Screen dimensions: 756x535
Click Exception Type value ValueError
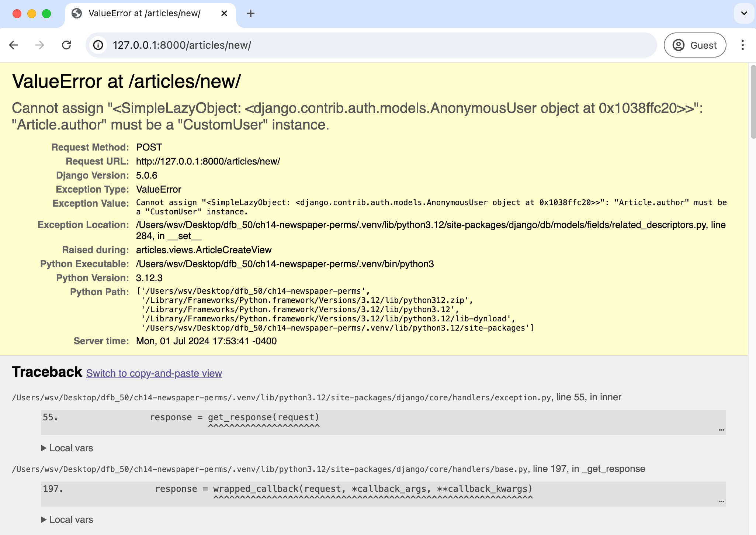click(159, 189)
